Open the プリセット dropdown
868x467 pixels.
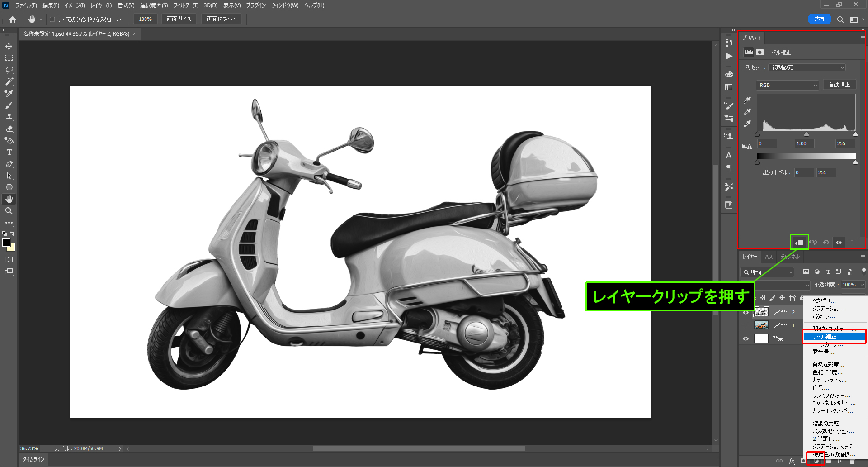pyautogui.click(x=807, y=67)
